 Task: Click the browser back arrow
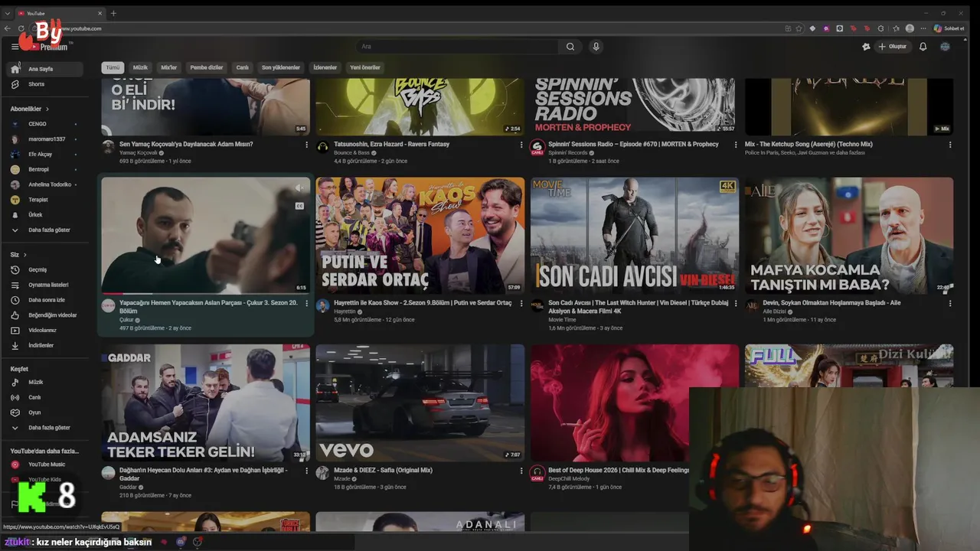point(8,28)
